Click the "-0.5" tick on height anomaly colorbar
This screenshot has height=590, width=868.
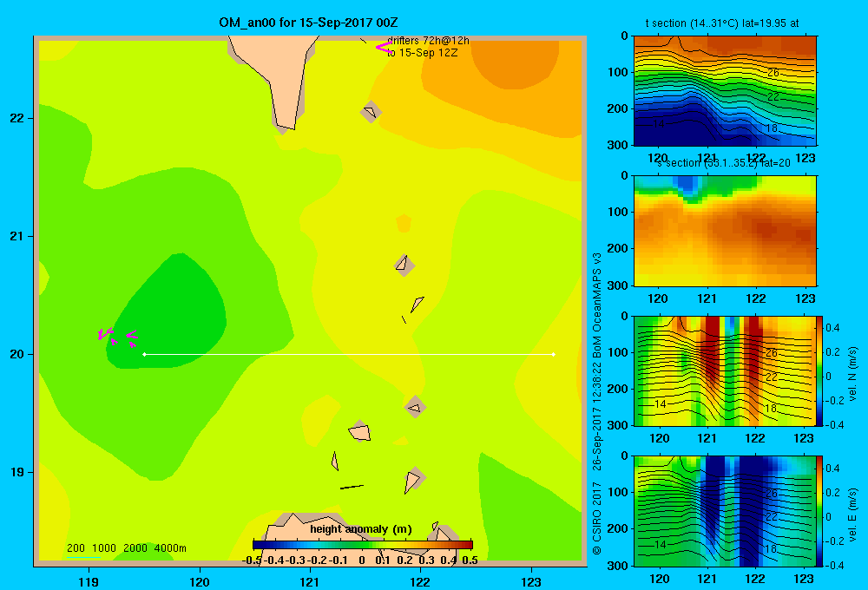coord(252,560)
